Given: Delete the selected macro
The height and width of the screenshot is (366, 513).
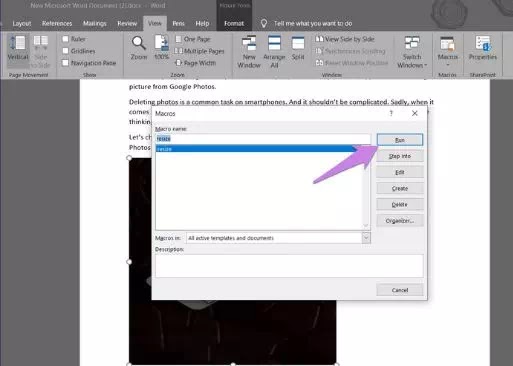Looking at the screenshot, I should [x=400, y=204].
